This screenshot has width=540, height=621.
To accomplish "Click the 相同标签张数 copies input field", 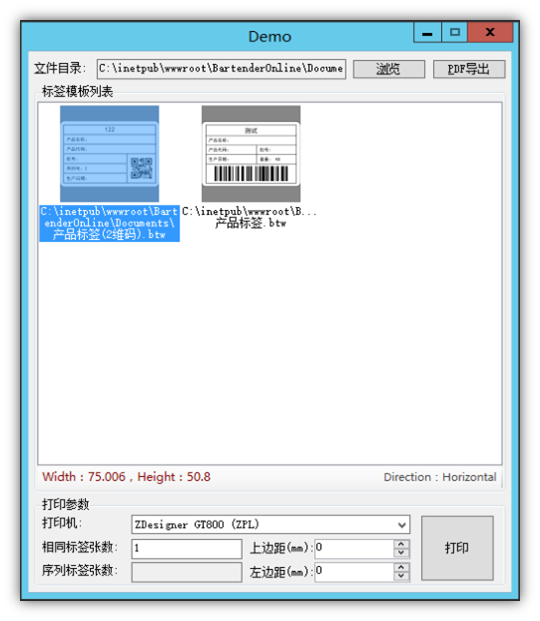I will pos(187,549).
